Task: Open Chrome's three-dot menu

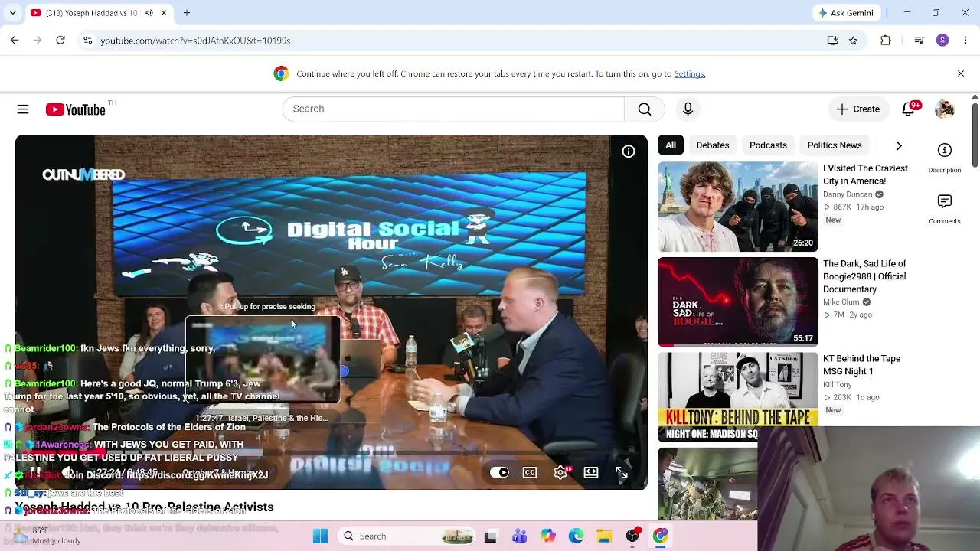Action: point(965,41)
